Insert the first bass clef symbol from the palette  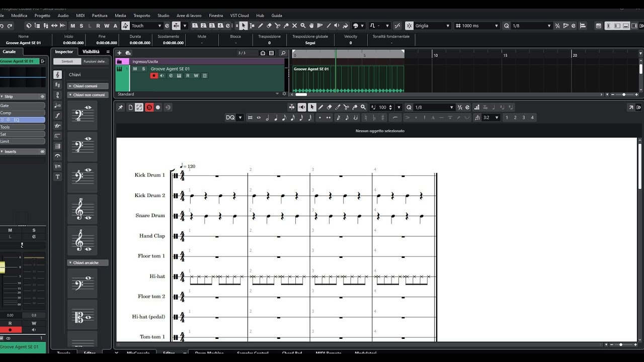click(x=82, y=115)
